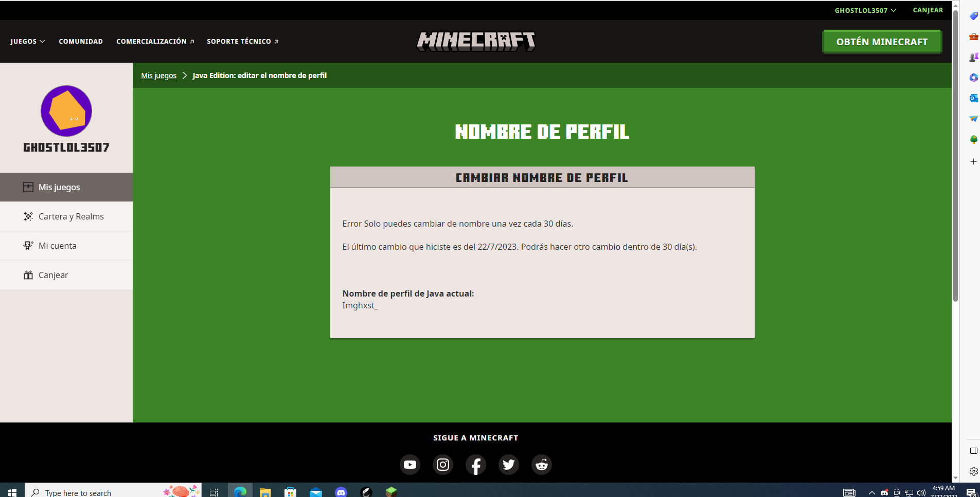
Task: Select Mi cuenta in the sidebar
Action: [66, 246]
